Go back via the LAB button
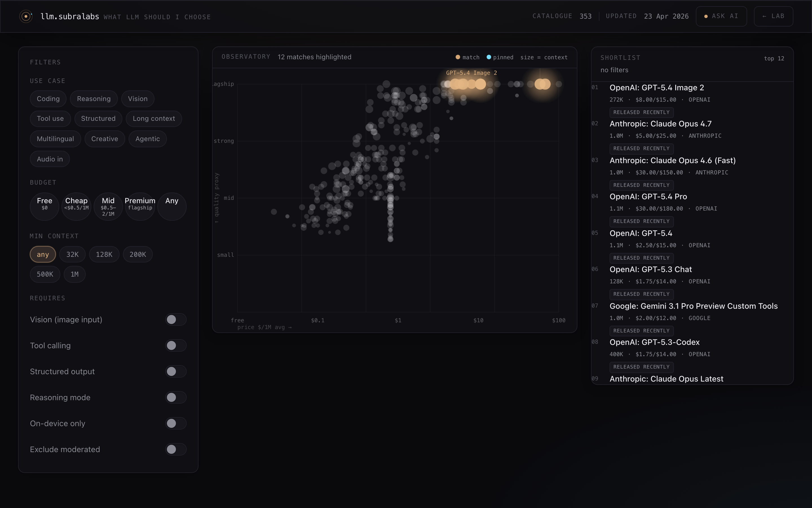The image size is (812, 508). [x=773, y=16]
